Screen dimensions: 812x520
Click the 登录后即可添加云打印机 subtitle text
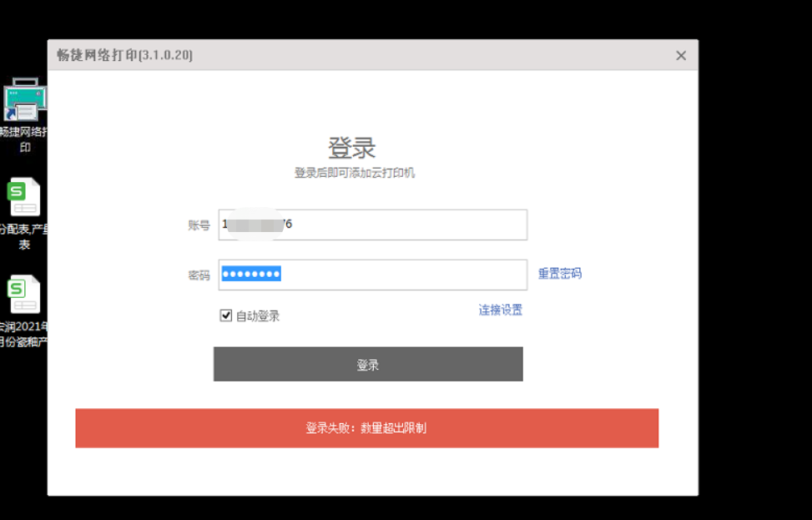pyautogui.click(x=355, y=173)
